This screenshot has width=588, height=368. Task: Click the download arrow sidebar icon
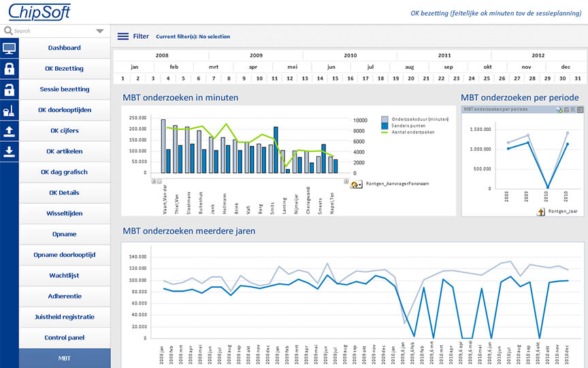(9, 152)
